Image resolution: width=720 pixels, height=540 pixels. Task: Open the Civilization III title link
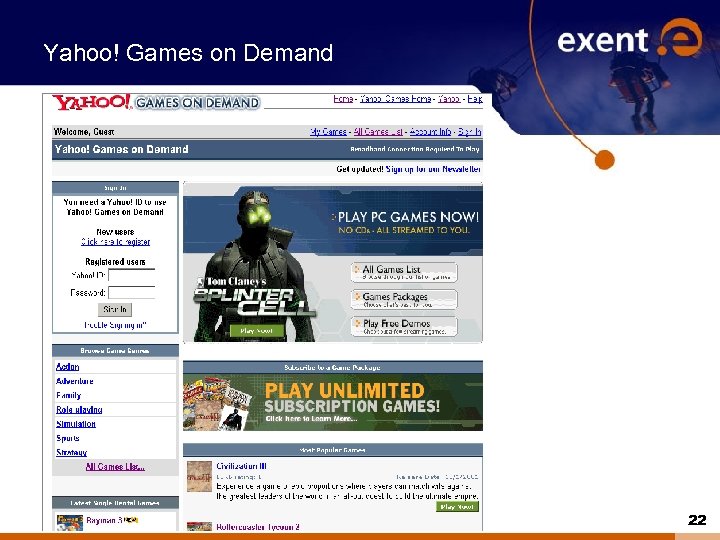[x=241, y=466]
